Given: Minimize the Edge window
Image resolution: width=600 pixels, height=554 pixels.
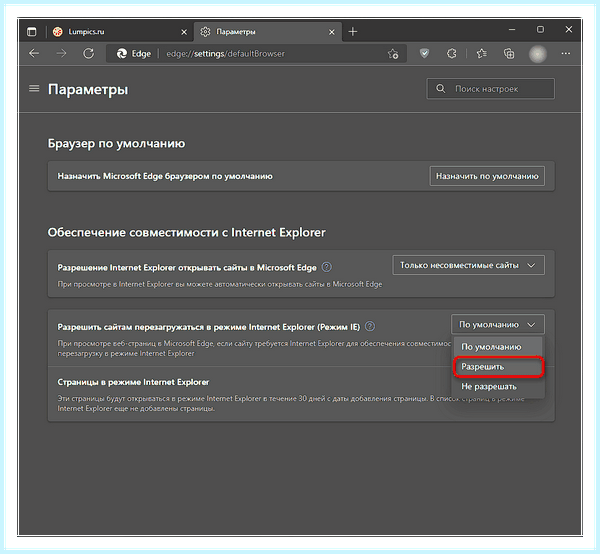Looking at the screenshot, I should 512,29.
